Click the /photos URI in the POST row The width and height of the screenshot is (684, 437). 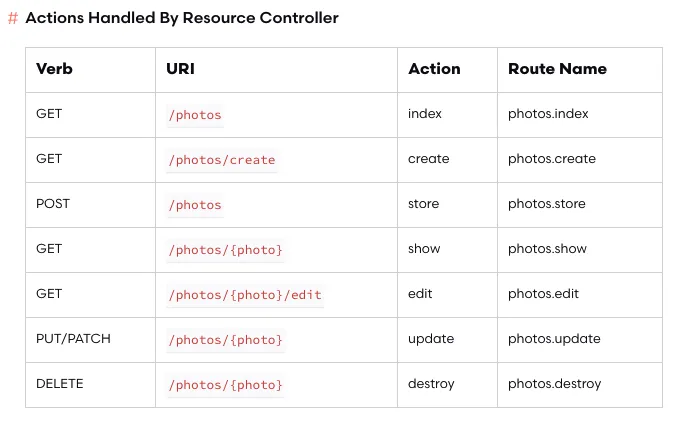(195, 205)
